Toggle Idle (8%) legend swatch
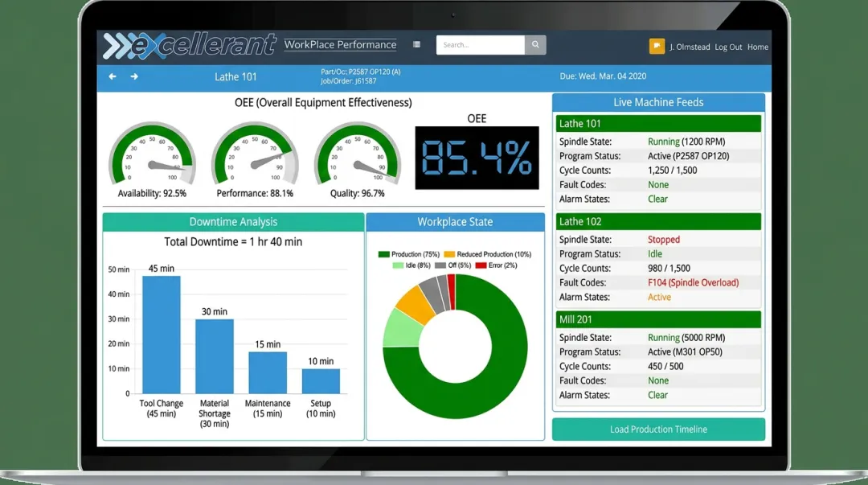Image resolution: width=868 pixels, height=485 pixels. click(398, 265)
